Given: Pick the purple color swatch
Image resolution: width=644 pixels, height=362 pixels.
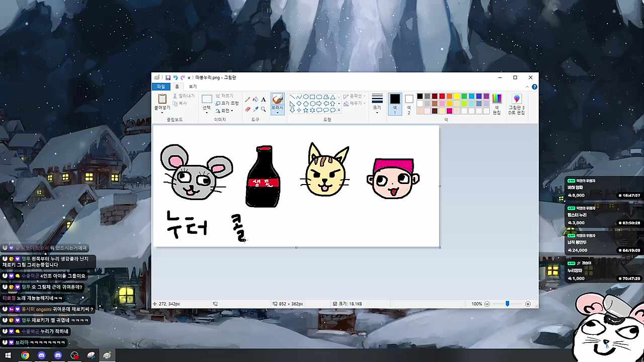Looking at the screenshot, I should 486,96.
